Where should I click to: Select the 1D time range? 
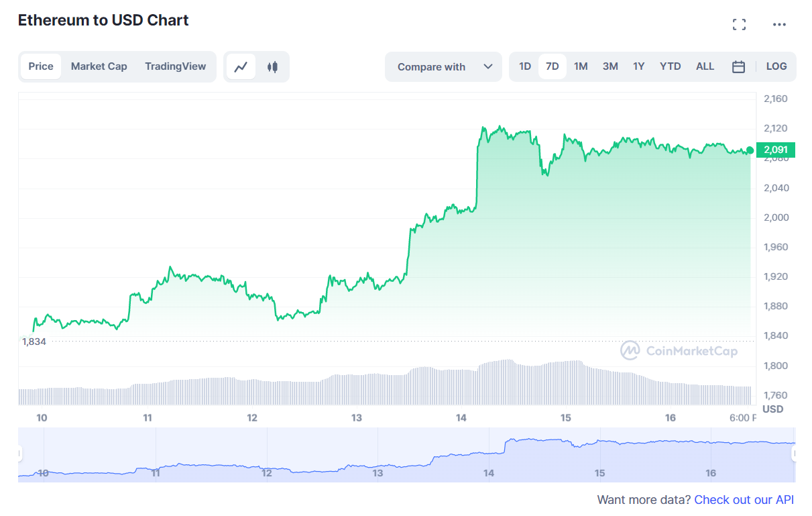pyautogui.click(x=525, y=66)
